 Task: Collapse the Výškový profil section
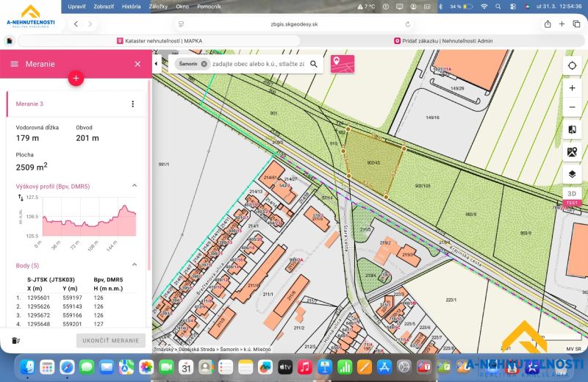coord(135,186)
